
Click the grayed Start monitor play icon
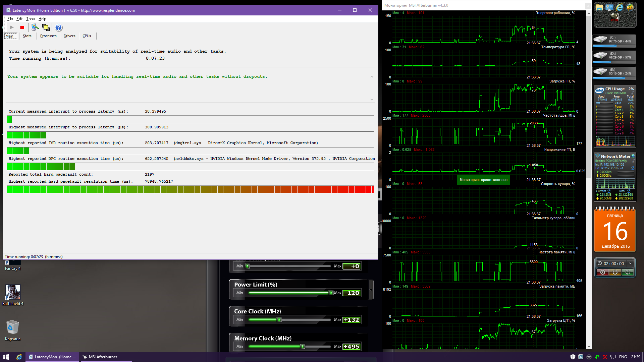tap(12, 27)
